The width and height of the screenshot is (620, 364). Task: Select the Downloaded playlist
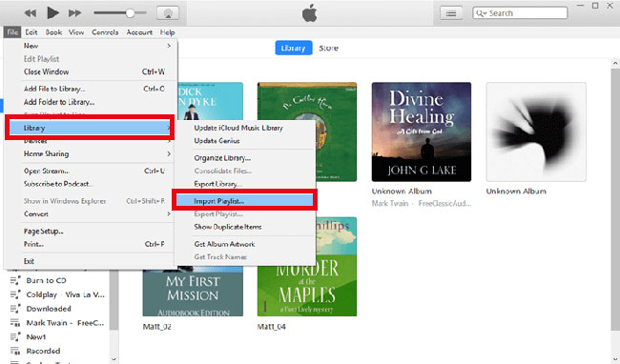[x=49, y=309]
